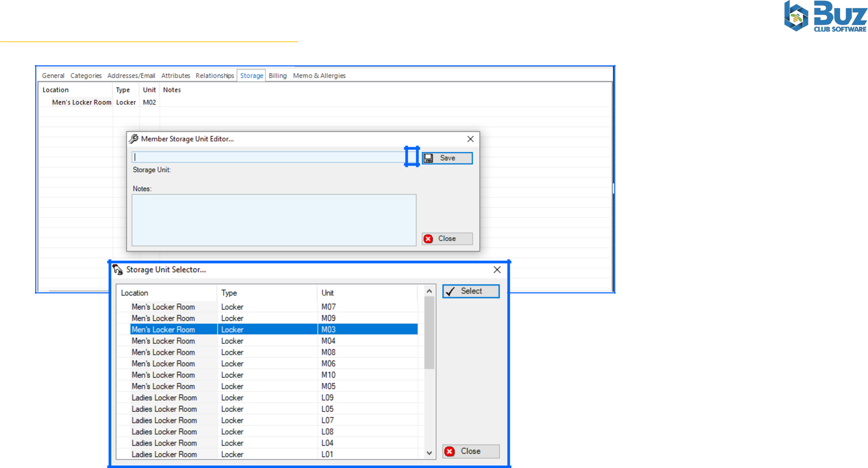Click the Buz Club Software logo
This screenshot has width=868, height=468.
(x=825, y=16)
